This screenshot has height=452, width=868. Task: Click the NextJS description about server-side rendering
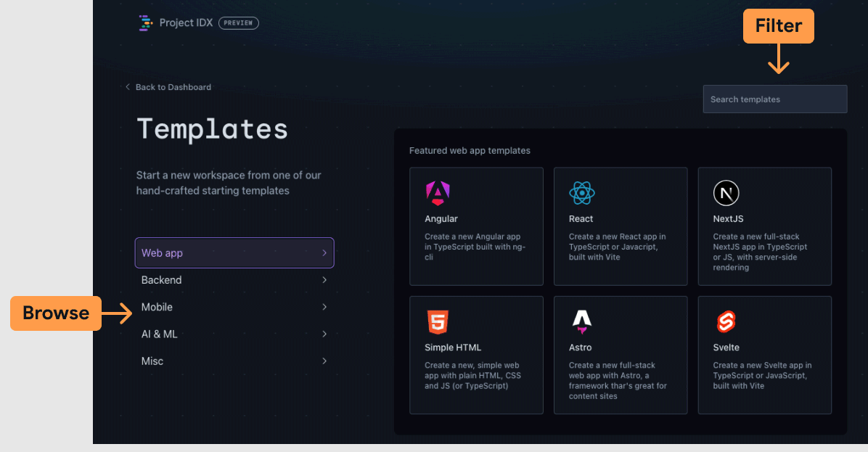[x=760, y=252]
